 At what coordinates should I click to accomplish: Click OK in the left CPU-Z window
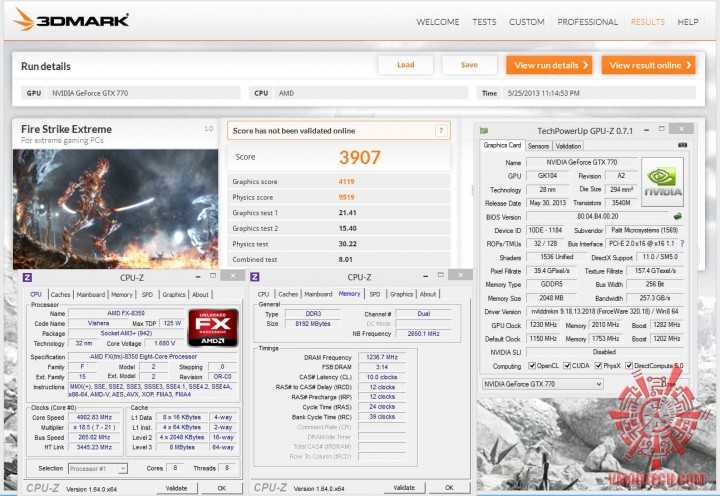222,488
